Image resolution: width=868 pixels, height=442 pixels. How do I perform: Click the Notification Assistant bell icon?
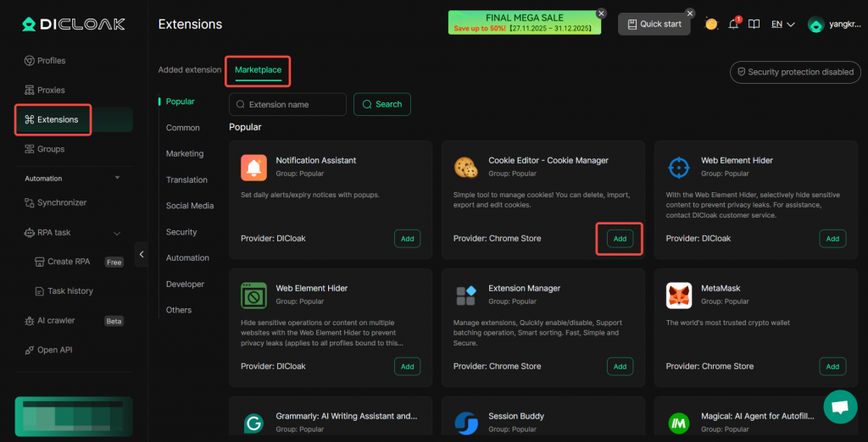[253, 168]
